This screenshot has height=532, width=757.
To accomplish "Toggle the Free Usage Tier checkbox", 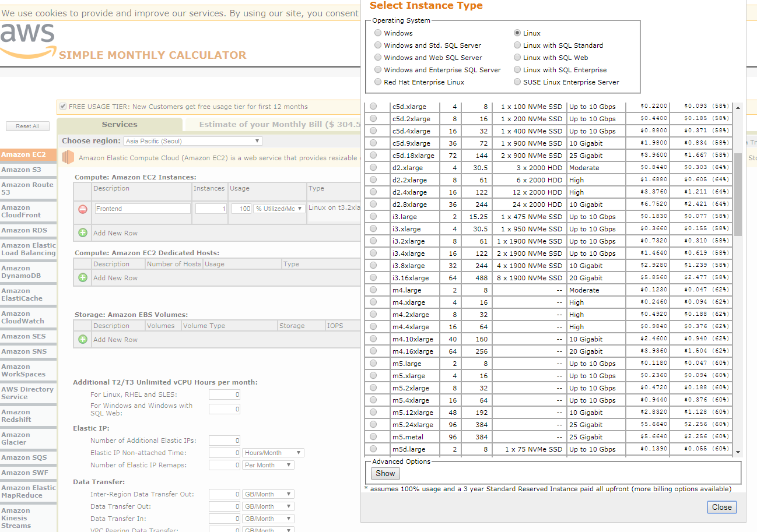I will [x=63, y=107].
